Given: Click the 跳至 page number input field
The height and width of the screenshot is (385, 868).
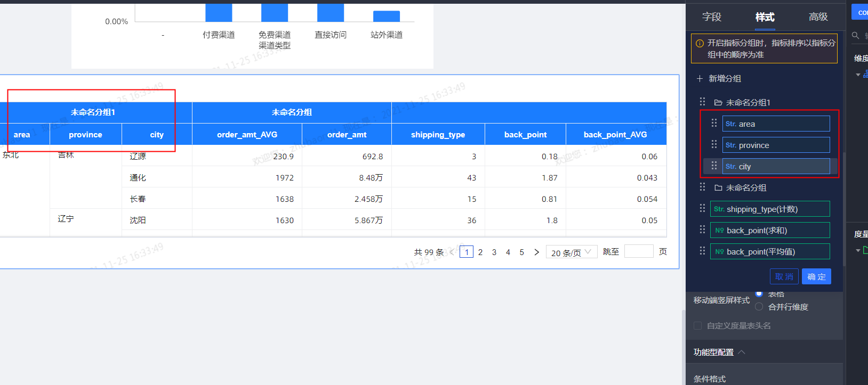Looking at the screenshot, I should [638, 252].
